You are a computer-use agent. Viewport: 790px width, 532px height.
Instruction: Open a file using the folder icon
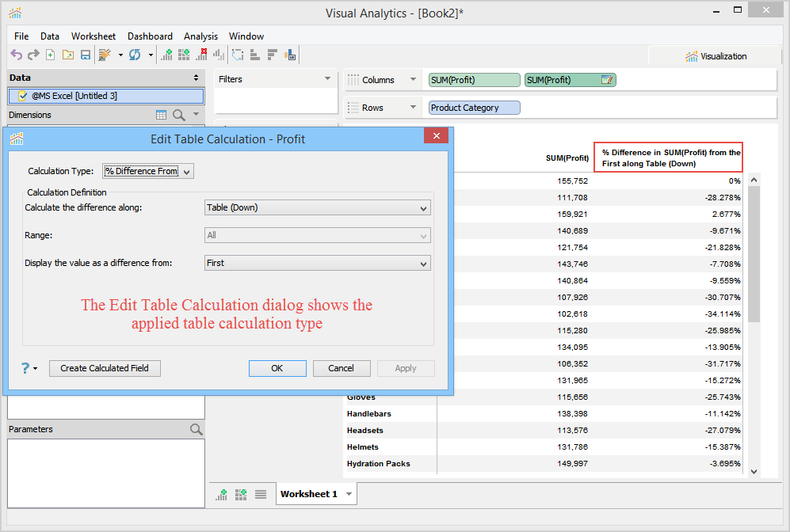[x=68, y=55]
